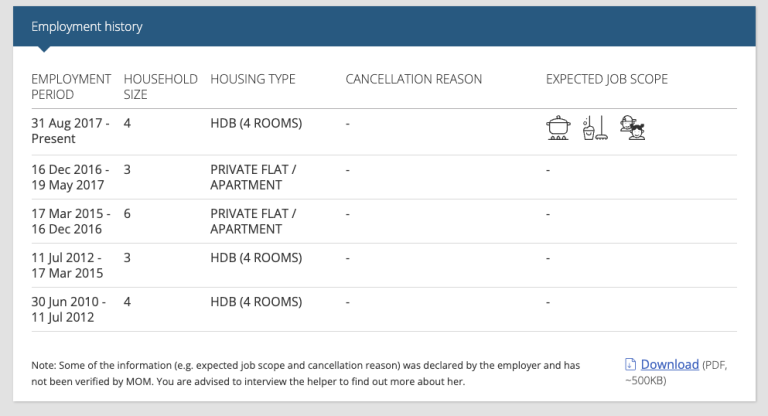Select the 16 Dec 2016 - 19 May 2017 period

[70, 177]
